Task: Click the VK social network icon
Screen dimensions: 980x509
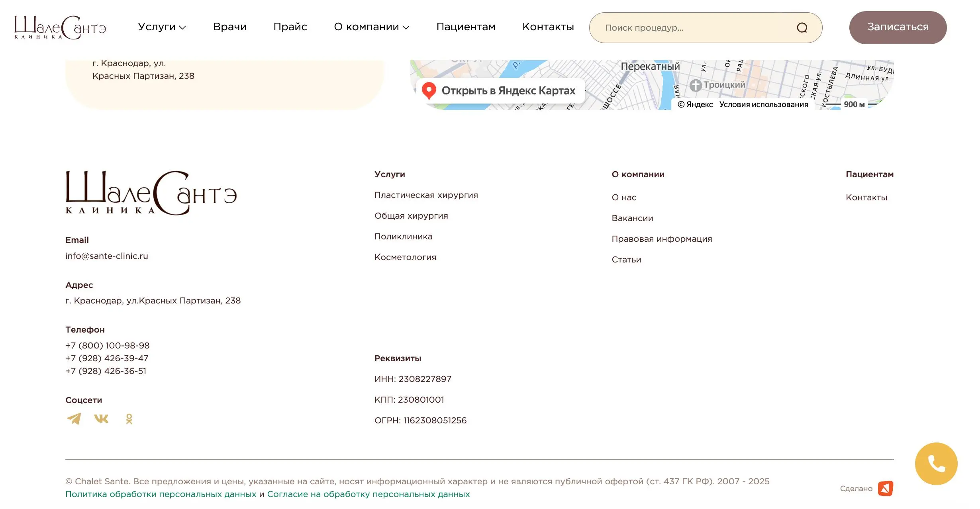Action: coord(101,419)
